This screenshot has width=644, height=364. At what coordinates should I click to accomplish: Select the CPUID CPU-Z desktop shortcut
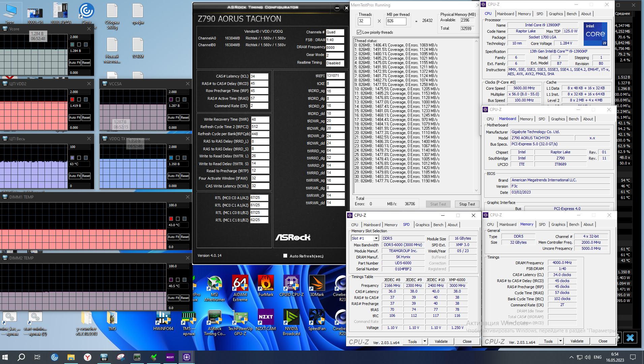(291, 286)
